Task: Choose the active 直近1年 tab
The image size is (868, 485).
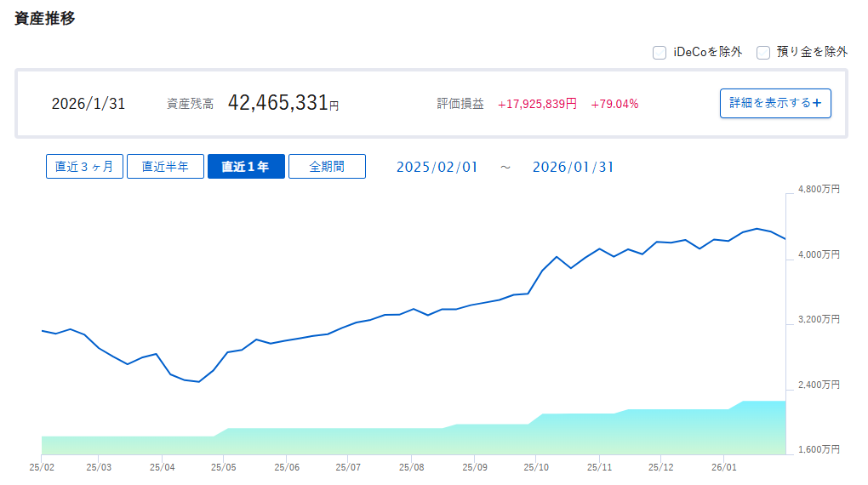Action: pyautogui.click(x=246, y=167)
